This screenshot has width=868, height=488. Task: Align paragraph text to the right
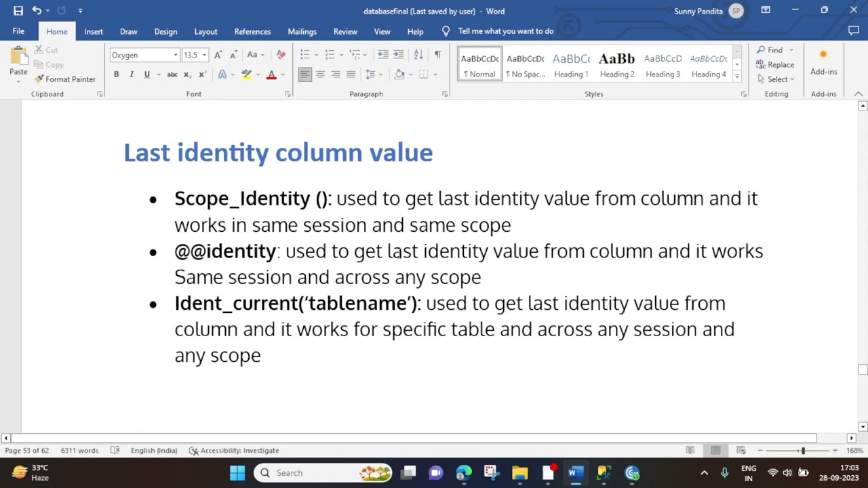pyautogui.click(x=336, y=75)
